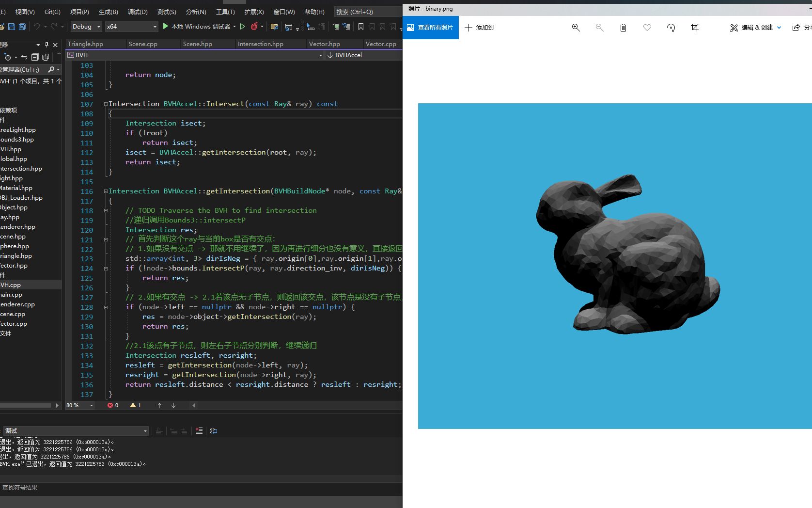Click the sync with active document icon

tap(24, 57)
